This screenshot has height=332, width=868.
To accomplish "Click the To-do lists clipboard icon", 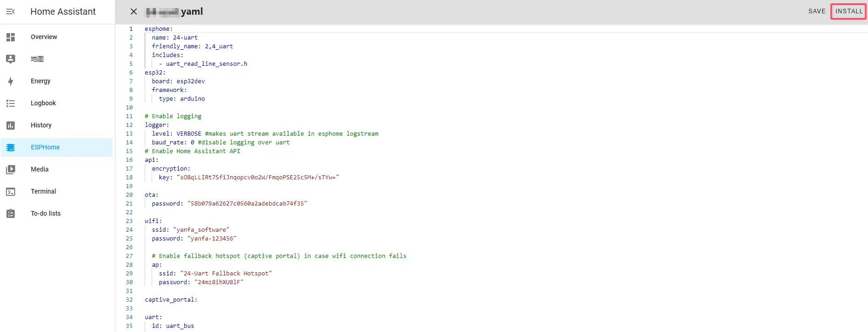I will point(11,214).
